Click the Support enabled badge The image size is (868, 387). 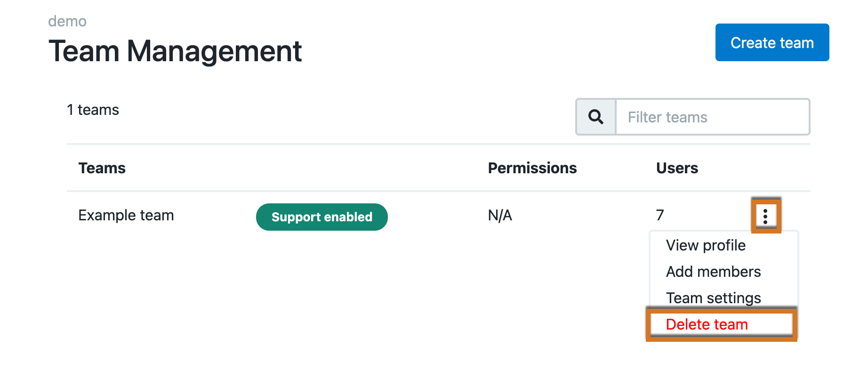pyautogui.click(x=321, y=217)
